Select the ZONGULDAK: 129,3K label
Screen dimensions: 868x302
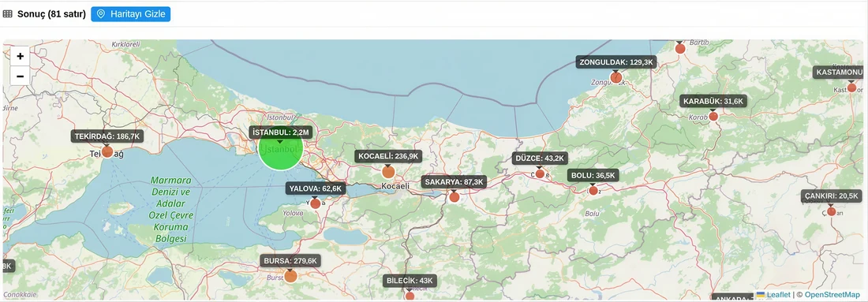click(616, 62)
